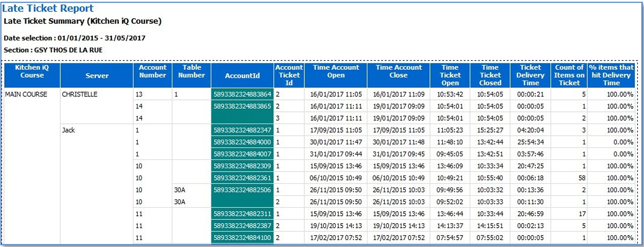Click the MAIN COURSE row group cell
644x247 pixels.
26,94
